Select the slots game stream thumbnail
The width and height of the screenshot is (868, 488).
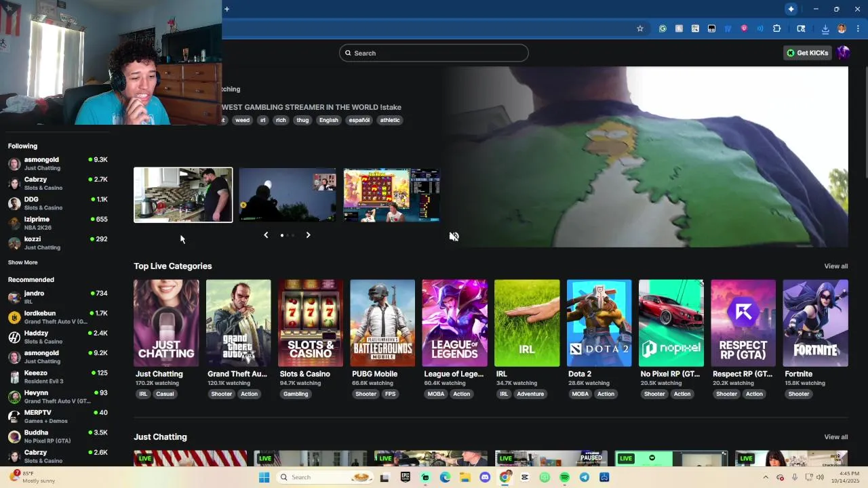(392, 195)
